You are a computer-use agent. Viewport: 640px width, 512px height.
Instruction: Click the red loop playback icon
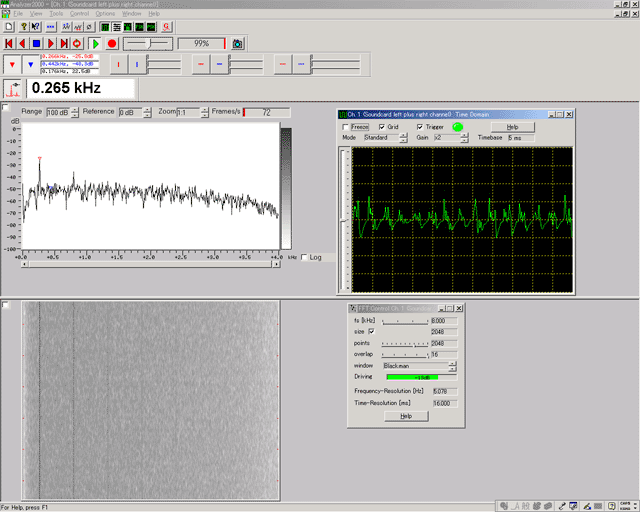(x=77, y=44)
